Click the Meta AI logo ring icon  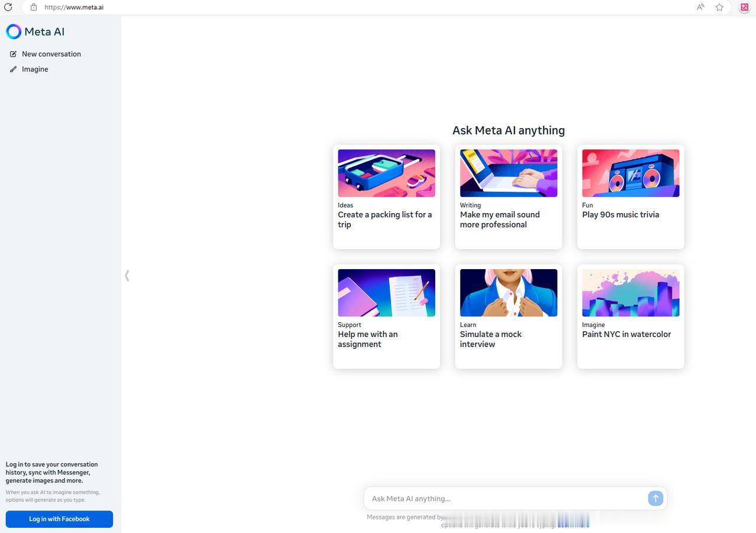coord(14,31)
